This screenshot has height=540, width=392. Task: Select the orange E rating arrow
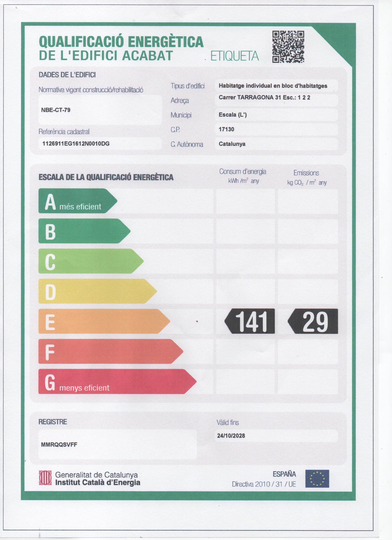[x=102, y=321]
